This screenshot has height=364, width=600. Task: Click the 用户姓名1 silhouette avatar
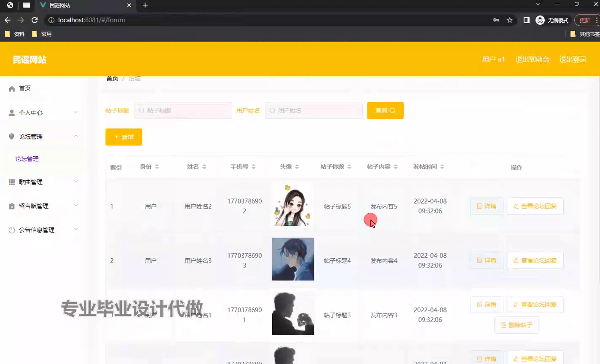coord(293,313)
